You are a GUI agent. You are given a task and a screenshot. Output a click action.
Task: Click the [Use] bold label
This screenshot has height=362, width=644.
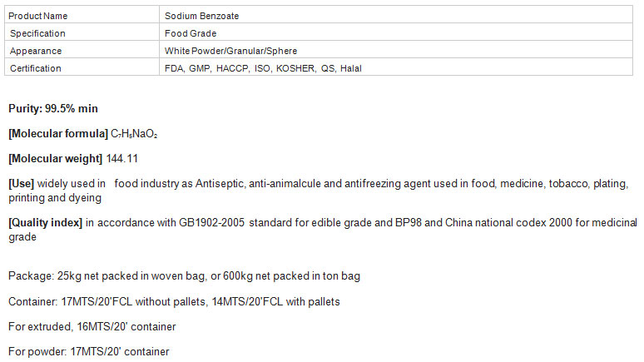click(x=21, y=183)
